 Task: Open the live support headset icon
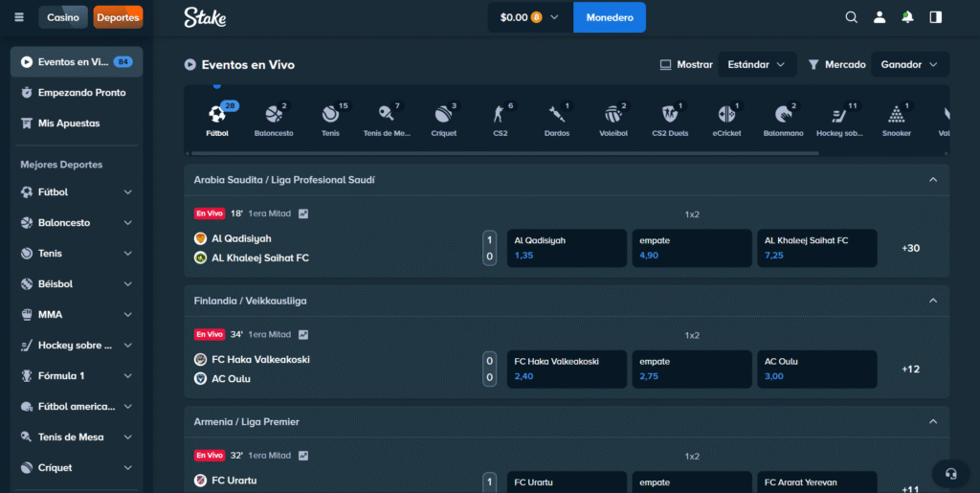pyautogui.click(x=950, y=473)
